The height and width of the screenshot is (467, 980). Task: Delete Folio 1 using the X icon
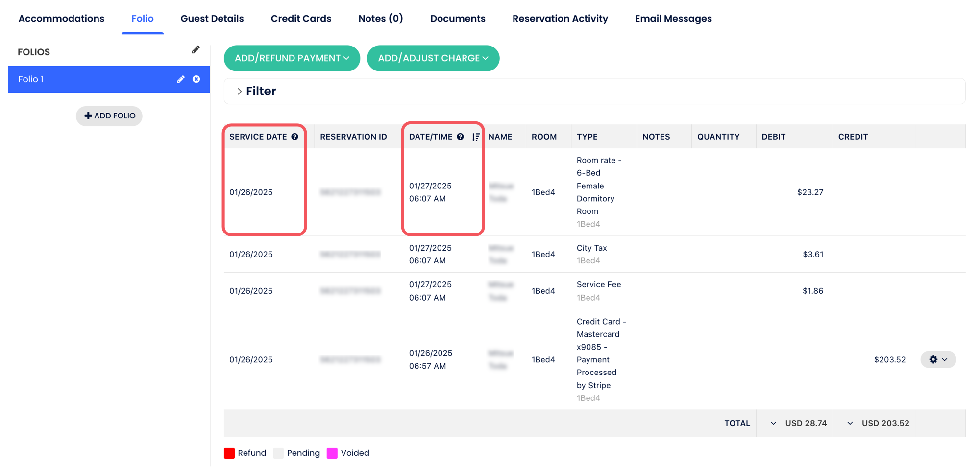pyautogui.click(x=196, y=79)
